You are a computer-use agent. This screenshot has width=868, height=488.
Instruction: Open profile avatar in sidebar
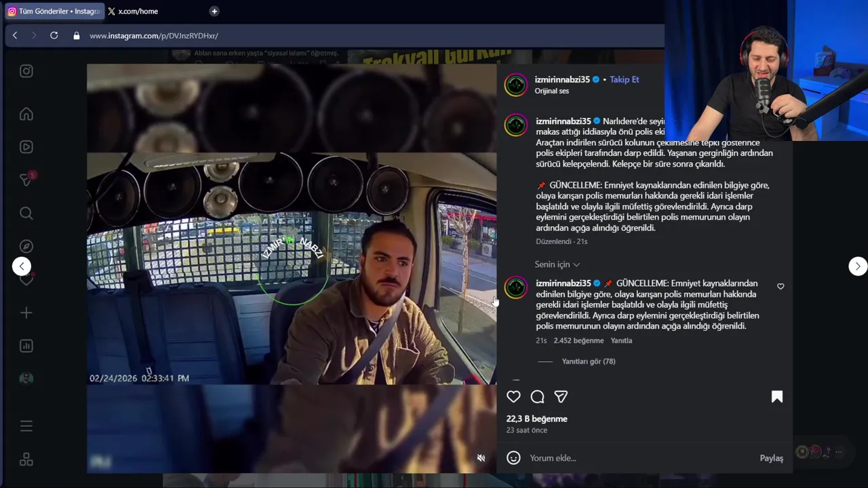26,378
